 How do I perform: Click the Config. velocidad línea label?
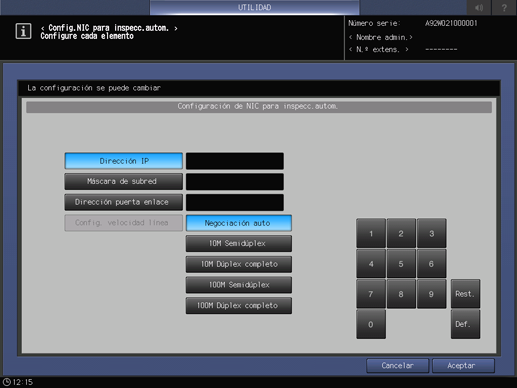tap(124, 223)
